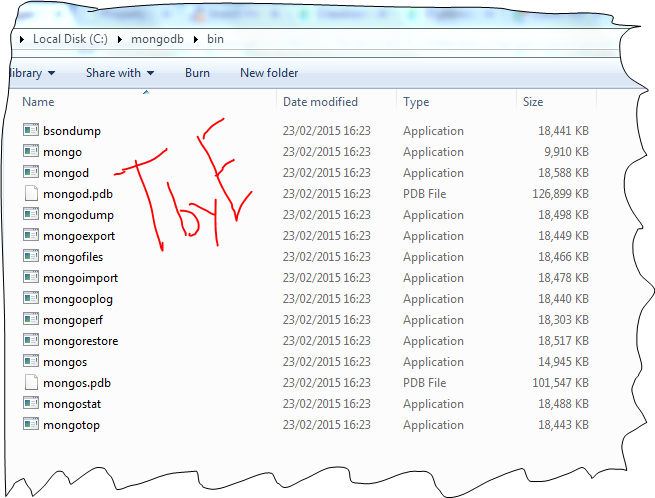This screenshot has height=498, width=655.
Task: Expand breadcrumb arrow before Local Disk (C:)
Action: coord(21,39)
